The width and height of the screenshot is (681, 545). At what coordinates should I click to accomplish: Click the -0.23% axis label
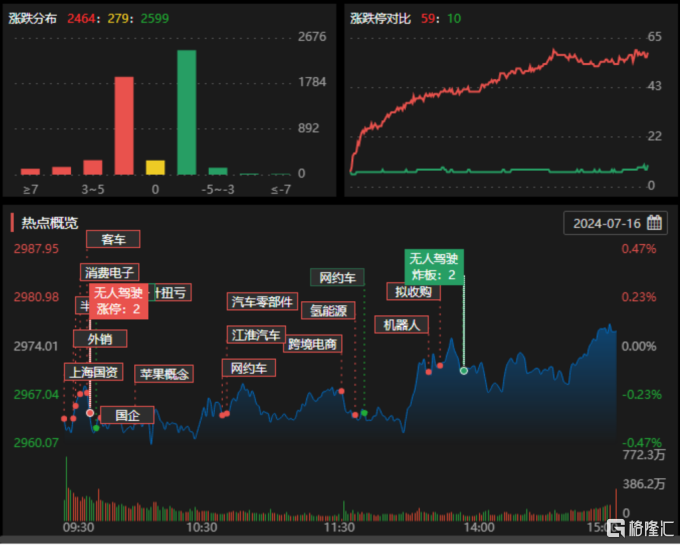641,394
